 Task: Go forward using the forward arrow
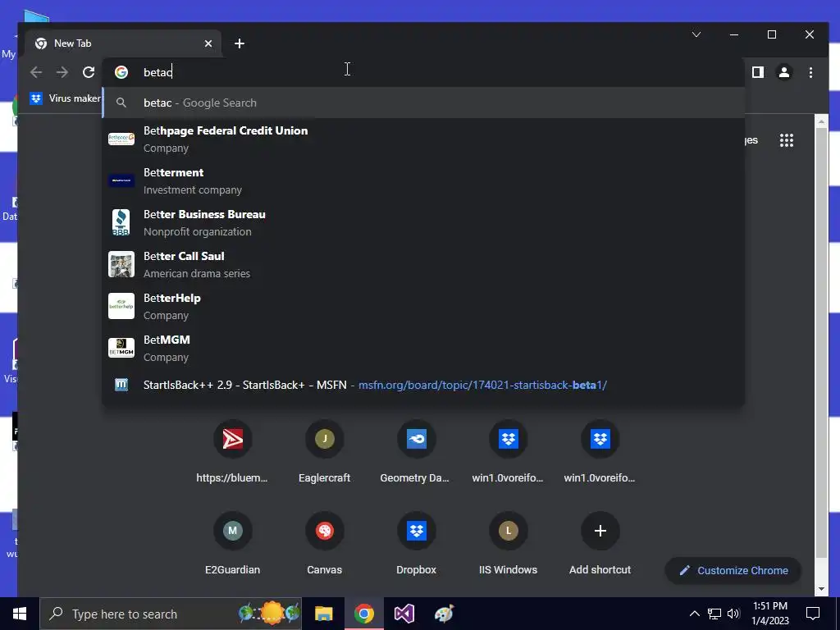[62, 72]
